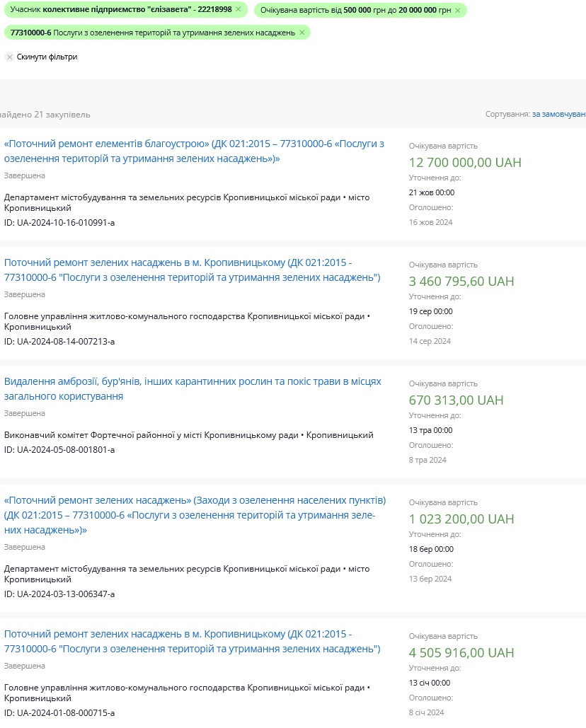
Task: Open tender «Поточний ремонт зелених насаджень» (Заходи)
Action: [195, 515]
